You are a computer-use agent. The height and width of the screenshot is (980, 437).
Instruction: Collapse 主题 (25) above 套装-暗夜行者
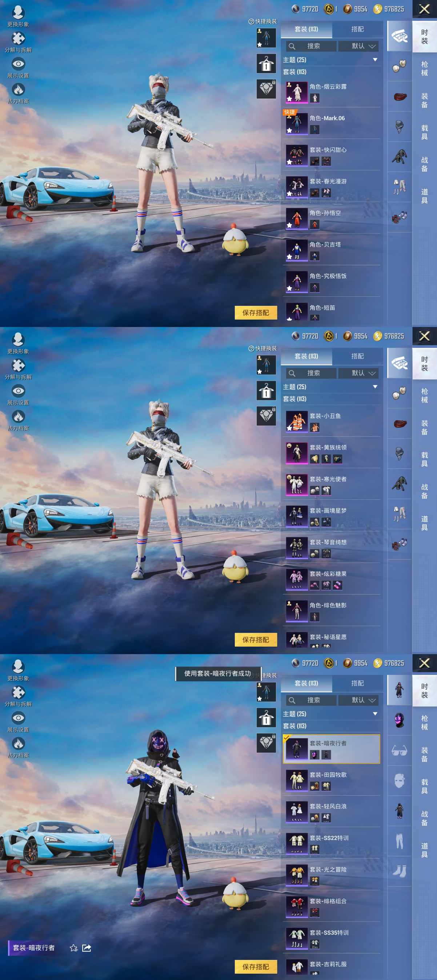pyautogui.click(x=375, y=714)
